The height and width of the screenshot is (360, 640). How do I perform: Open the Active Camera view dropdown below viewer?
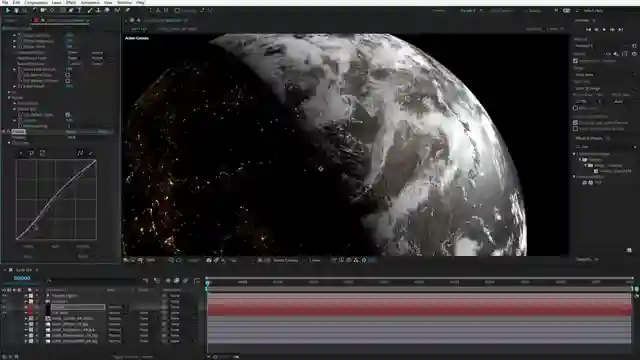click(286, 260)
